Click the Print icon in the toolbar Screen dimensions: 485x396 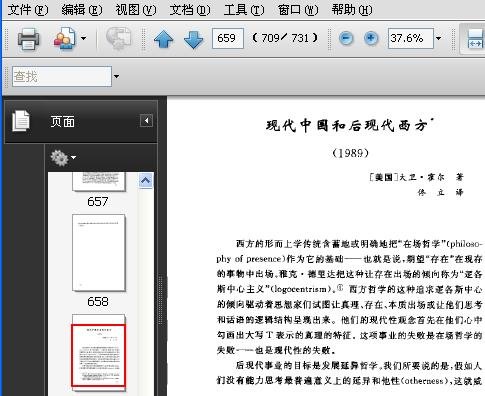pos(28,38)
